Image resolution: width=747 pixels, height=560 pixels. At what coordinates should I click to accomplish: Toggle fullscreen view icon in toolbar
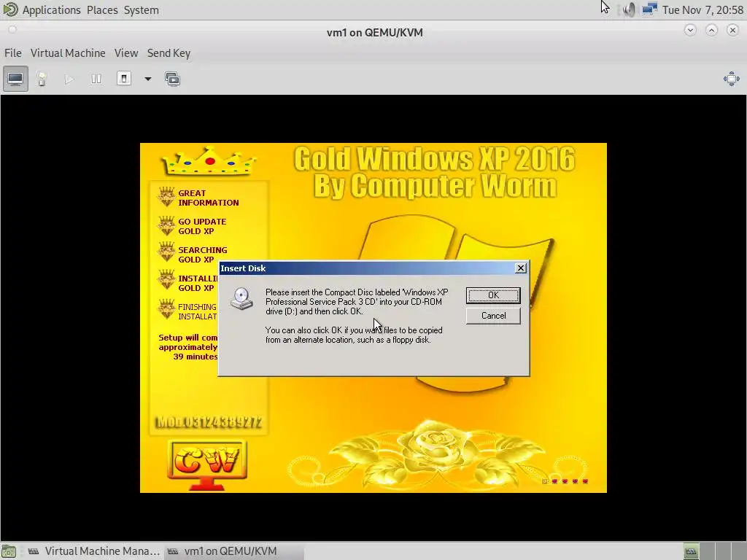pyautogui.click(x=731, y=79)
